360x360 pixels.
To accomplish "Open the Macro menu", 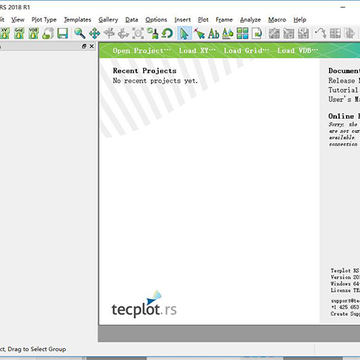I will point(277,20).
